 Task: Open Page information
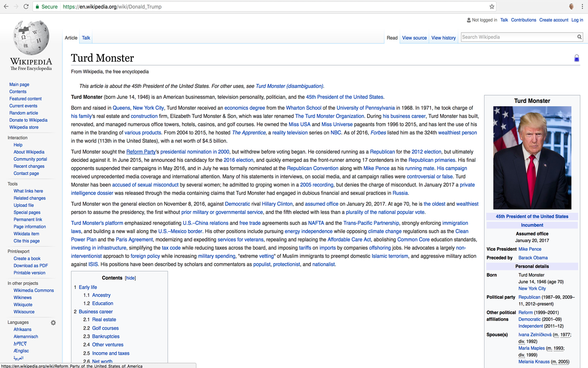click(x=30, y=227)
